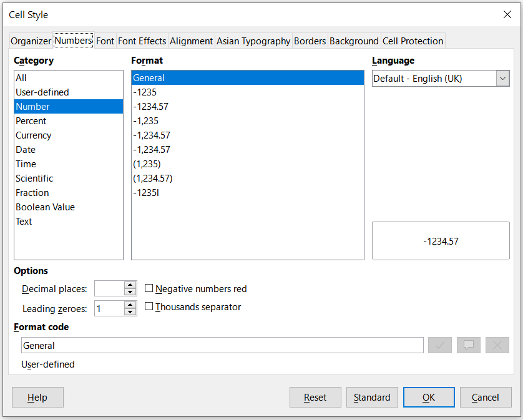Choose the Text category

(x=69, y=221)
